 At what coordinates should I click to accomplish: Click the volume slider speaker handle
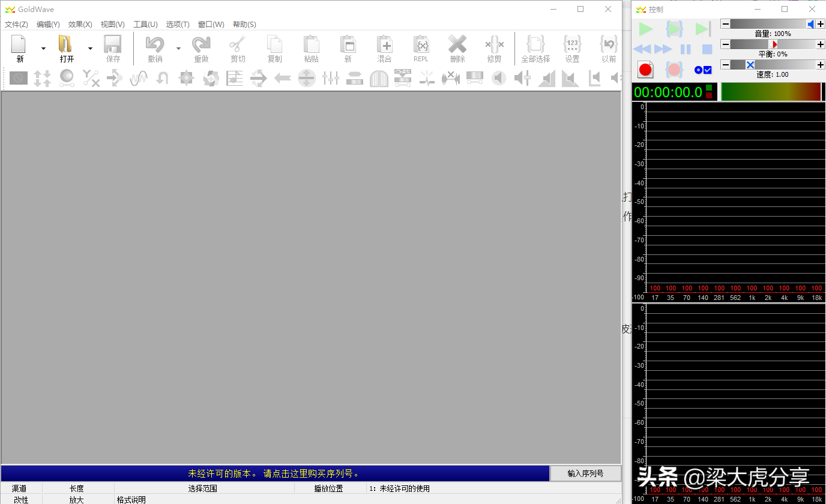[x=811, y=24]
